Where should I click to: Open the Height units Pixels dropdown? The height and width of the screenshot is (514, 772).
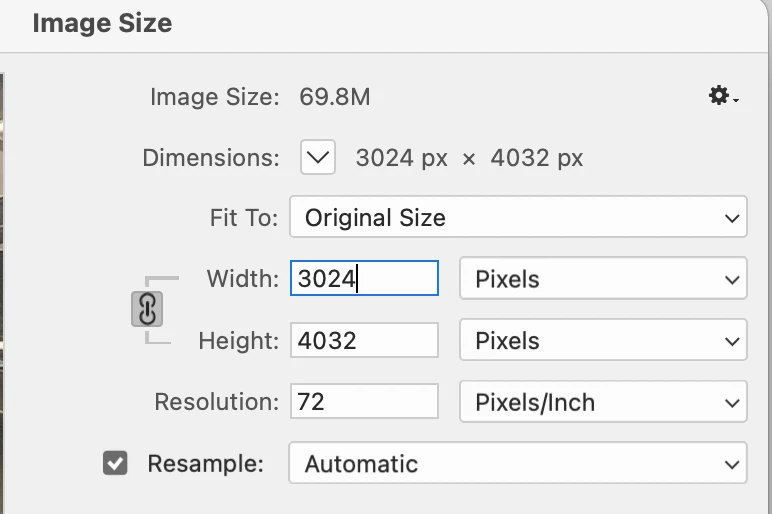coord(603,340)
